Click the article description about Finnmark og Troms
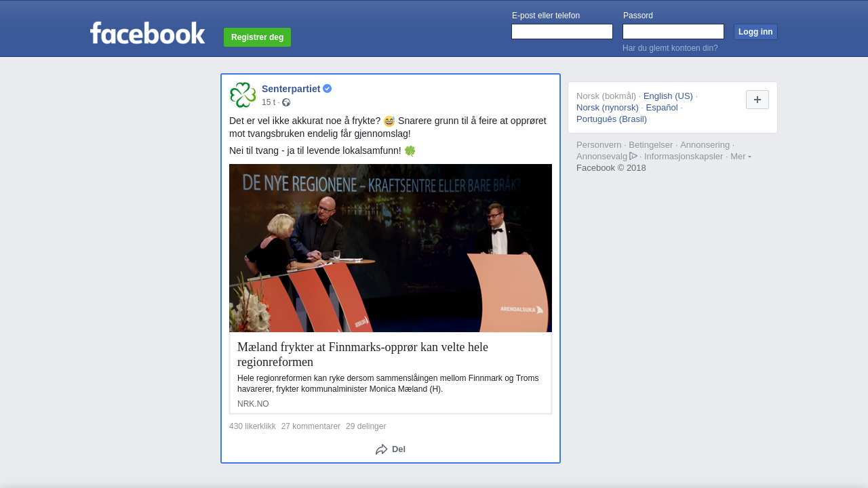Image resolution: width=868 pixels, height=488 pixels. tap(388, 384)
